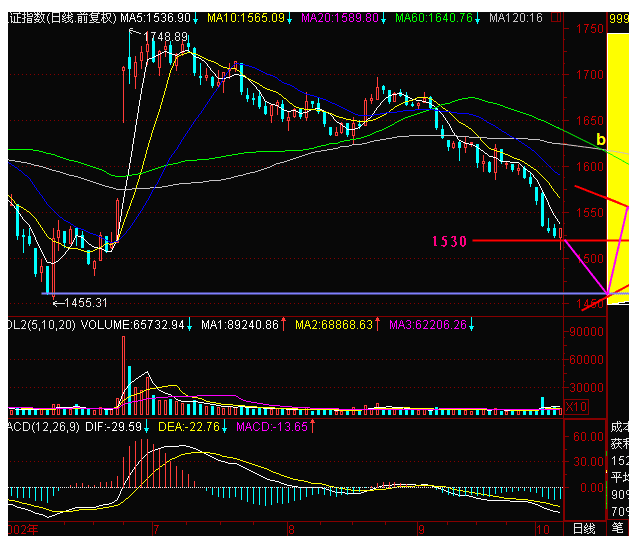Click the month 9 timeline label

(x=421, y=530)
